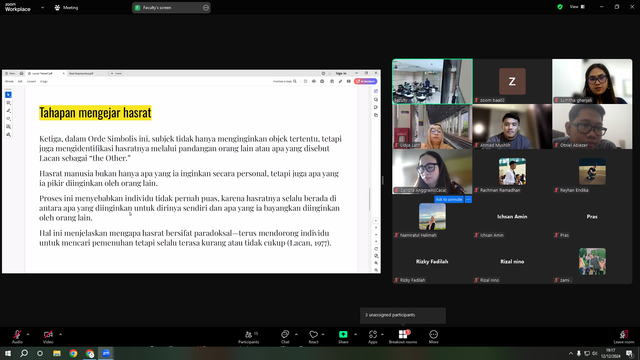Click Ask to unmute button
Screen dimensions: 640x360
pyautogui.click(x=449, y=199)
